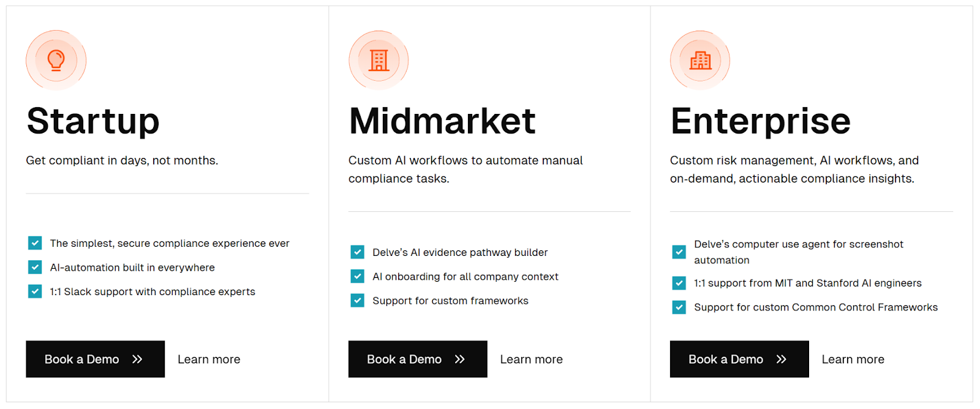Click the Midmarket plan heading
The height and width of the screenshot is (409, 980).
click(442, 121)
